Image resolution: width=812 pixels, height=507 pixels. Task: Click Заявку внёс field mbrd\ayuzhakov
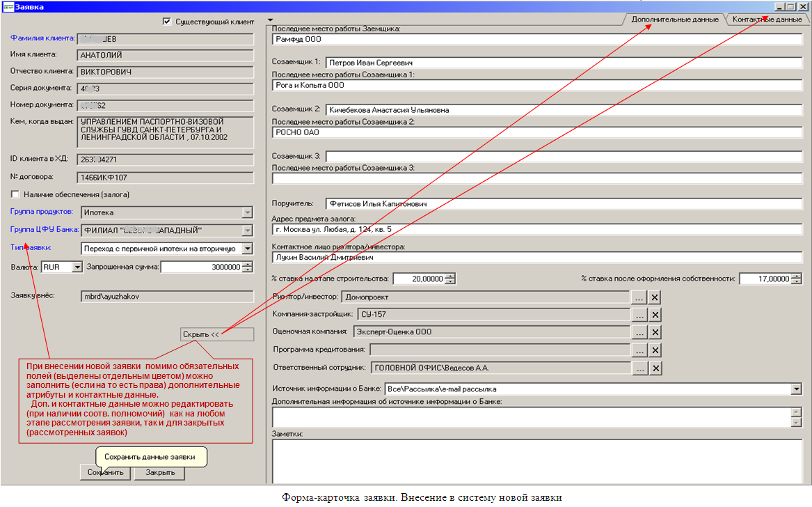point(167,297)
